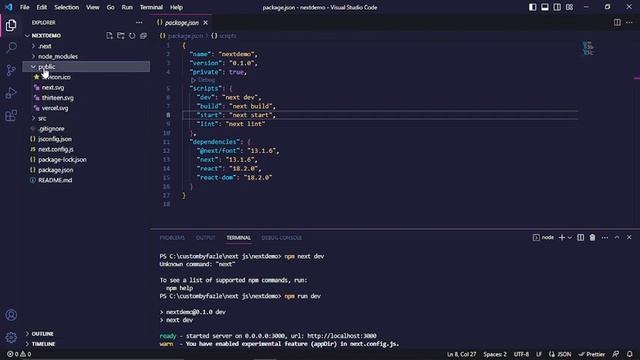640x360 pixels.
Task: Open the .gitignore file
Action: [86, 129]
